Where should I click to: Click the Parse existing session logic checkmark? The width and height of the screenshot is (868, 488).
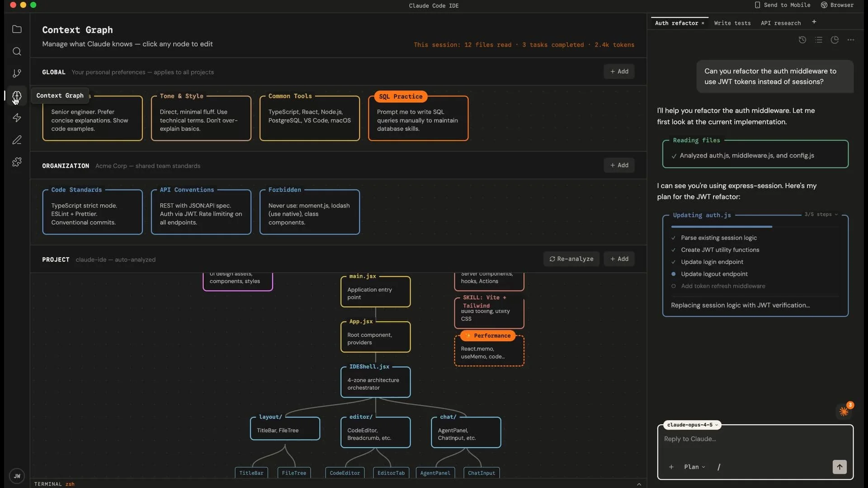pyautogui.click(x=674, y=238)
